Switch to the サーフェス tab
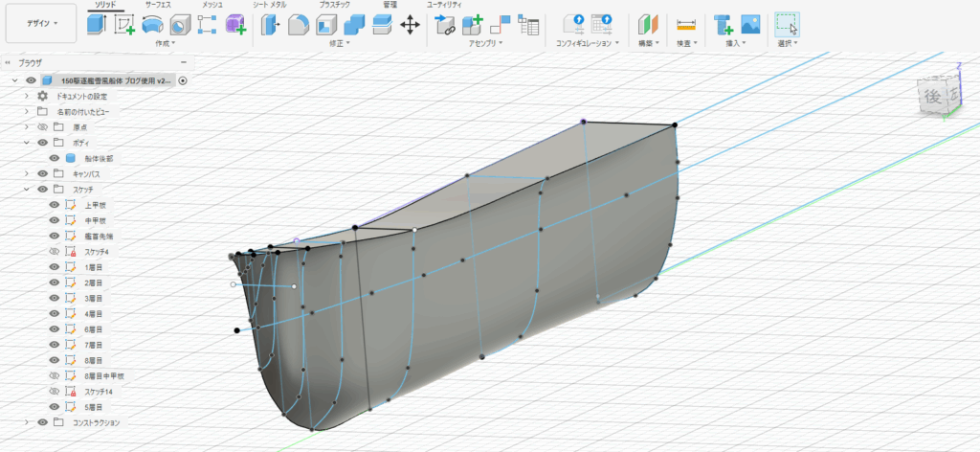Screen dimensions: 980x452 pos(159,5)
